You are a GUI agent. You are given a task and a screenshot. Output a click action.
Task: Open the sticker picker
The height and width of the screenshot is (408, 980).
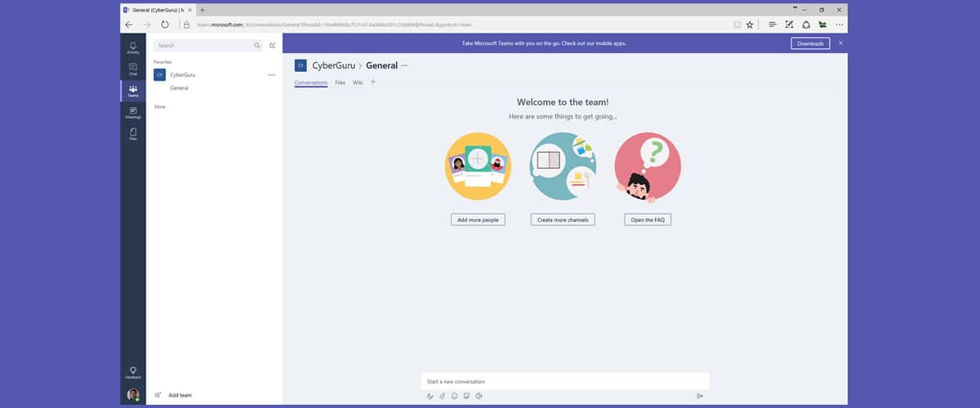tap(466, 396)
